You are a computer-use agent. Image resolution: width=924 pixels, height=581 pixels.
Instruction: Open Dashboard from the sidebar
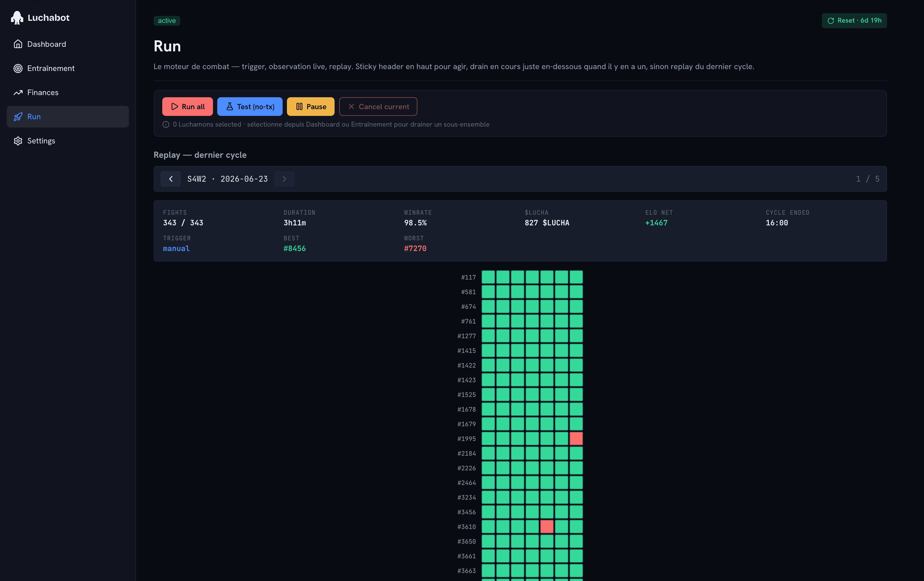click(x=68, y=44)
